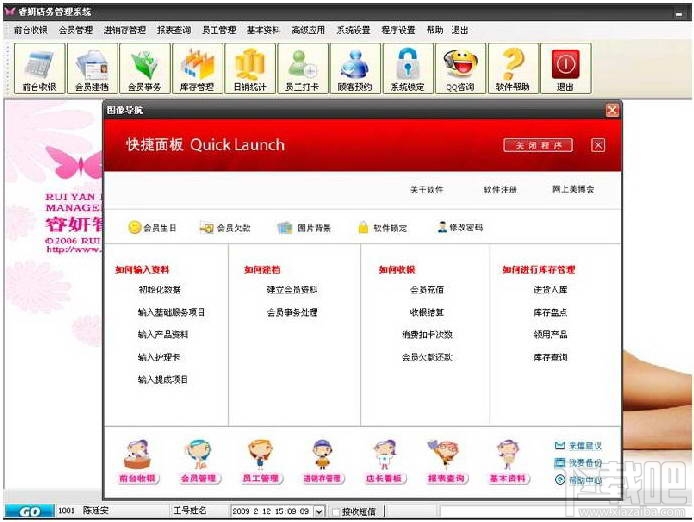
Task: Lock system with 系统锁定 padlock icon
Action: point(408,69)
